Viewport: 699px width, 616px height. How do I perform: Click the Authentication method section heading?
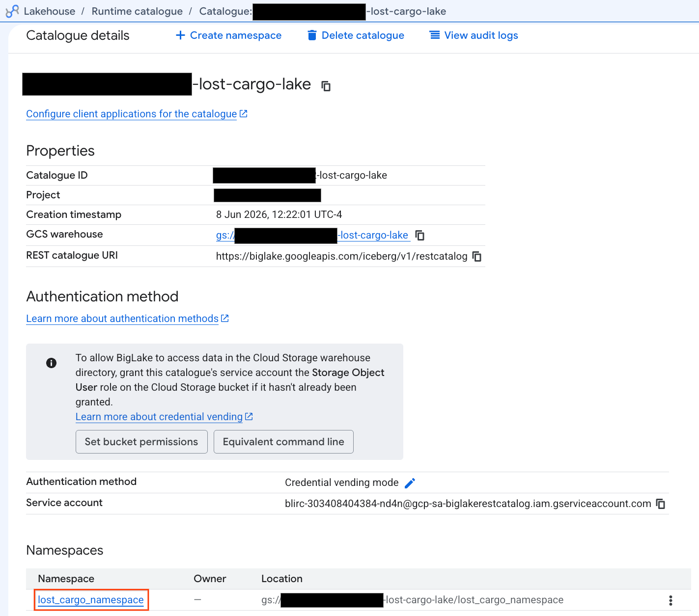[102, 296]
